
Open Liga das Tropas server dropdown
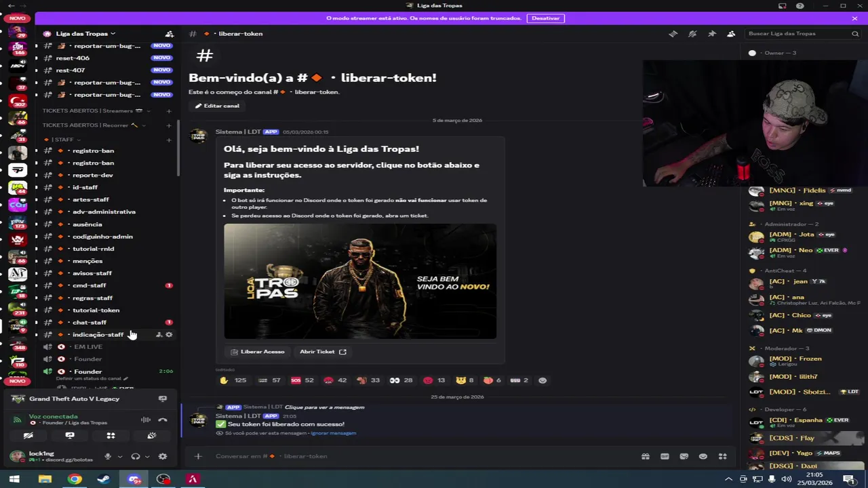click(x=85, y=34)
